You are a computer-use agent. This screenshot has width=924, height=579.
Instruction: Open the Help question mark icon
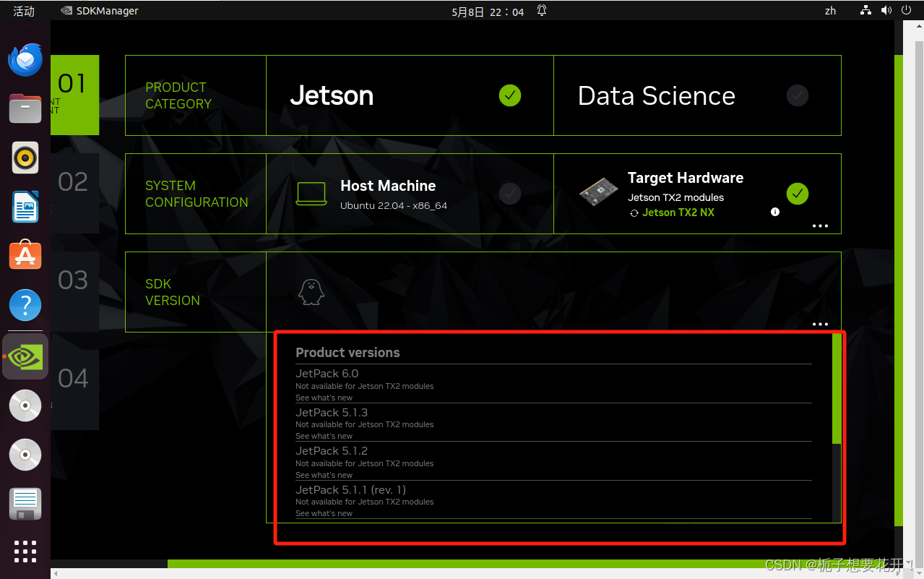25,305
